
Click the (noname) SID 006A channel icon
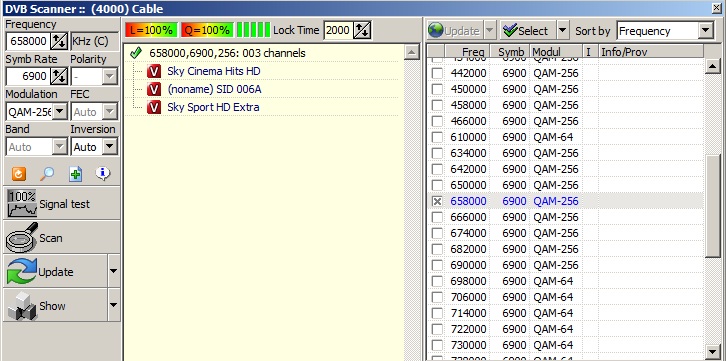(x=154, y=89)
